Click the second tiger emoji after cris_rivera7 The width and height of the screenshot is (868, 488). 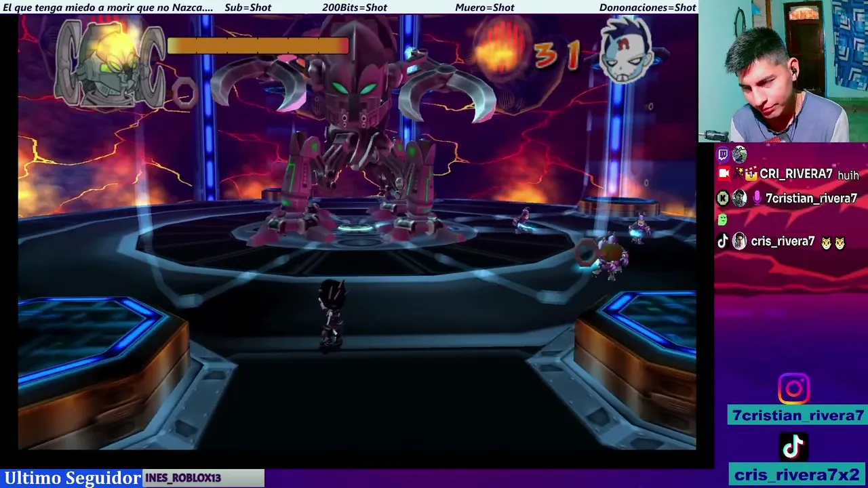[x=840, y=243]
